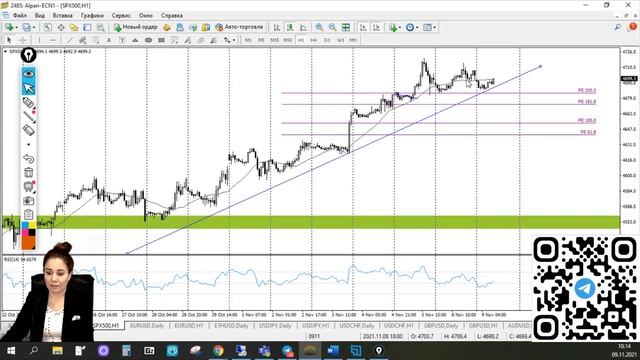Viewport: 640px width, 360px height.
Task: Show the Market Watch window
Action: click(x=48, y=27)
